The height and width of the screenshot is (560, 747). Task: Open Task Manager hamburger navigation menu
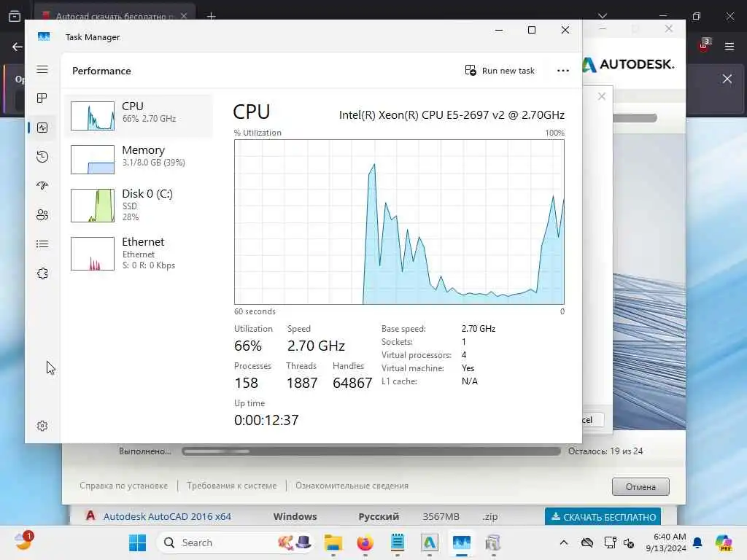point(42,69)
